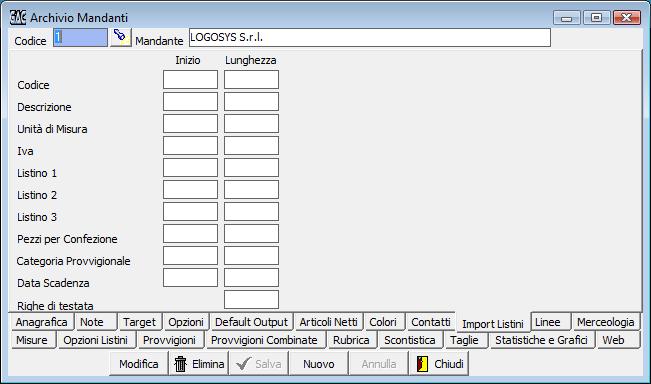Click the trash icon on the Elimina button
The width and height of the screenshot is (651, 384).
coord(181,364)
